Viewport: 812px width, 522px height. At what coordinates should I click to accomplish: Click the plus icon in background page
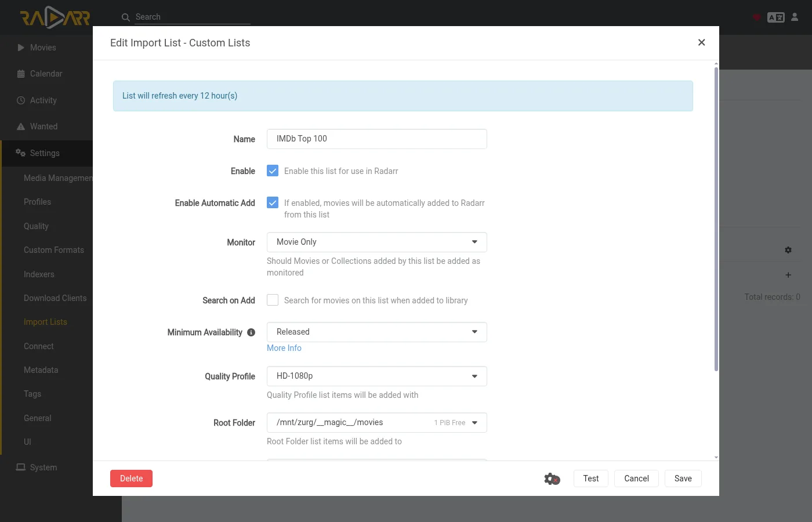(x=788, y=275)
